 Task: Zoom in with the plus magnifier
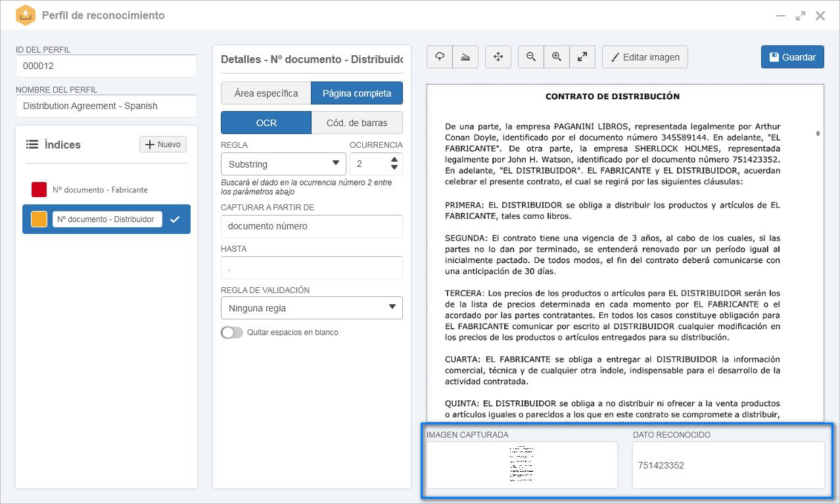pos(557,57)
